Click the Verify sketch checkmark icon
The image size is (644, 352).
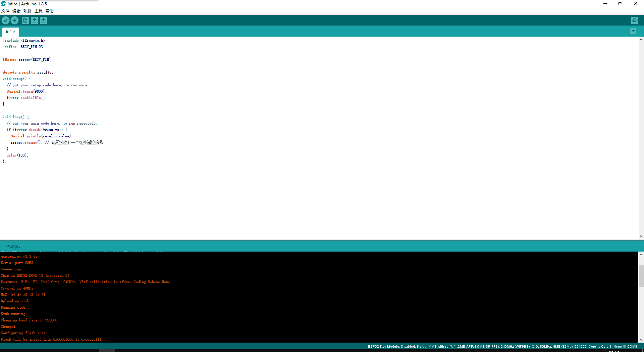click(5, 20)
